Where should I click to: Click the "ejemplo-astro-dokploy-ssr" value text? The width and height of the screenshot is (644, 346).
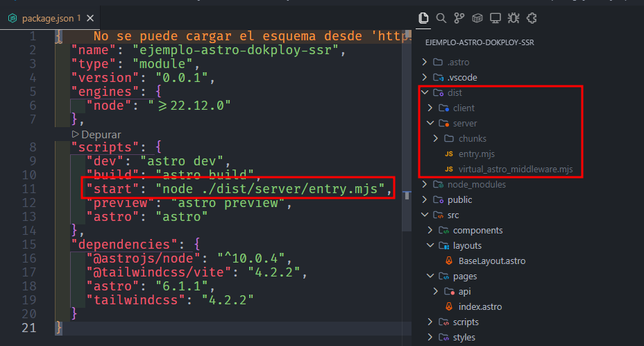pos(235,50)
